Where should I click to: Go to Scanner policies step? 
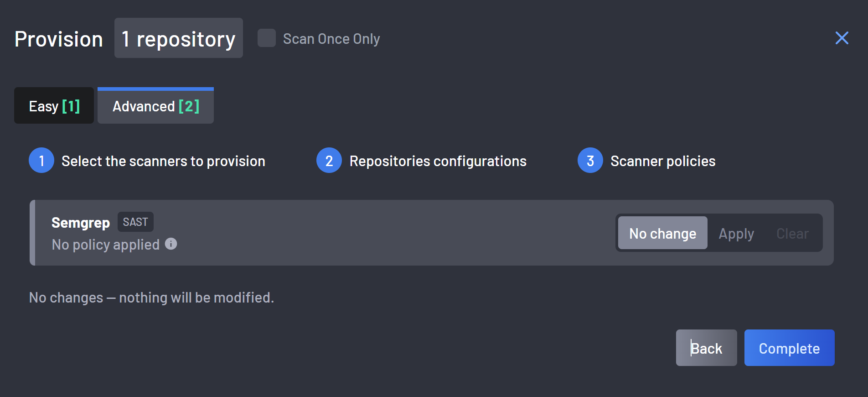pyautogui.click(x=663, y=161)
